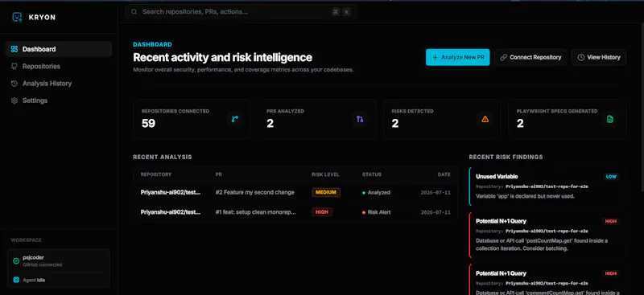Click the HIGH risk badge in Recent Analysis table
The image size is (644, 295).
pyautogui.click(x=322, y=212)
